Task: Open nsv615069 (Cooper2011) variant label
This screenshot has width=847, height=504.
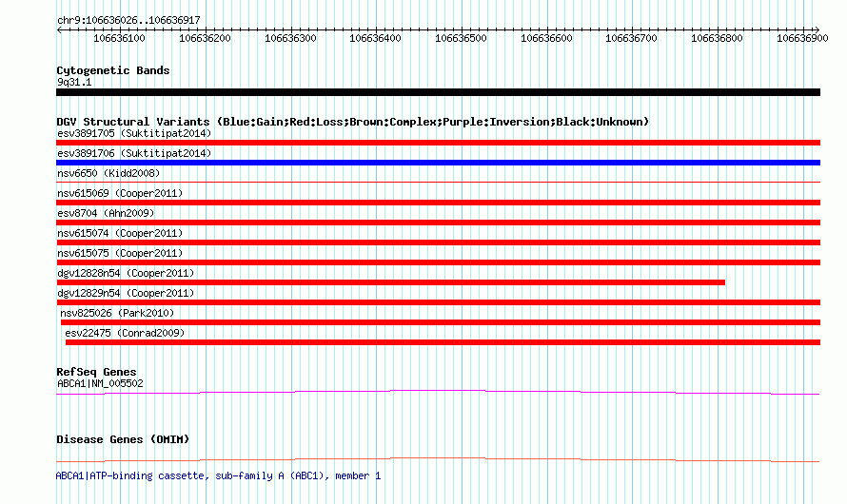Action: pyautogui.click(x=120, y=193)
